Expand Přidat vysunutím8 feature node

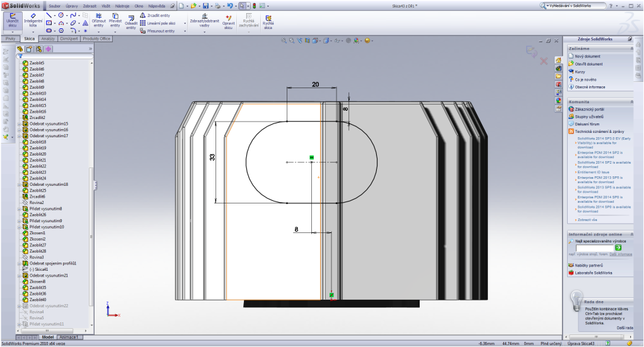point(19,208)
